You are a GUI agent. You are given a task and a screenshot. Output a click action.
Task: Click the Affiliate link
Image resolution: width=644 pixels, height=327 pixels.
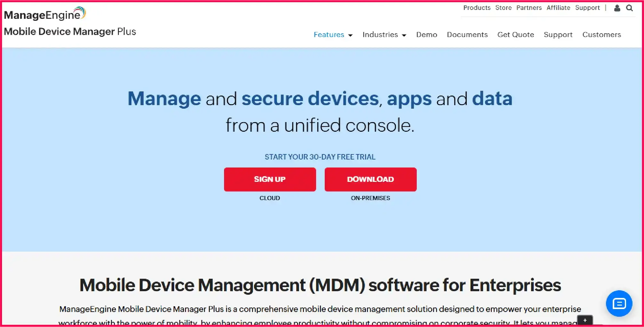pos(558,8)
